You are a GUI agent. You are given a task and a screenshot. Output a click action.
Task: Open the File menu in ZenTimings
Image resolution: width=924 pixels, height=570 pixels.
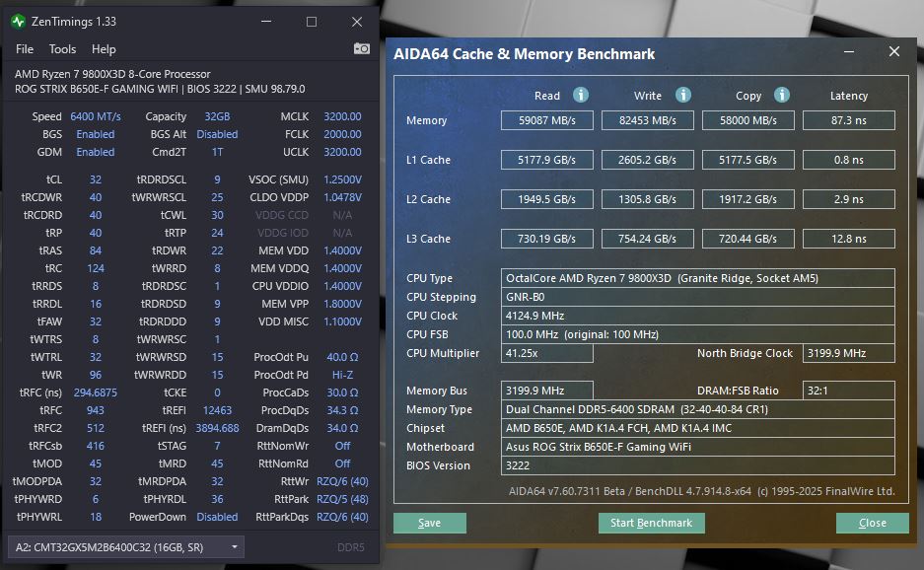[x=25, y=49]
